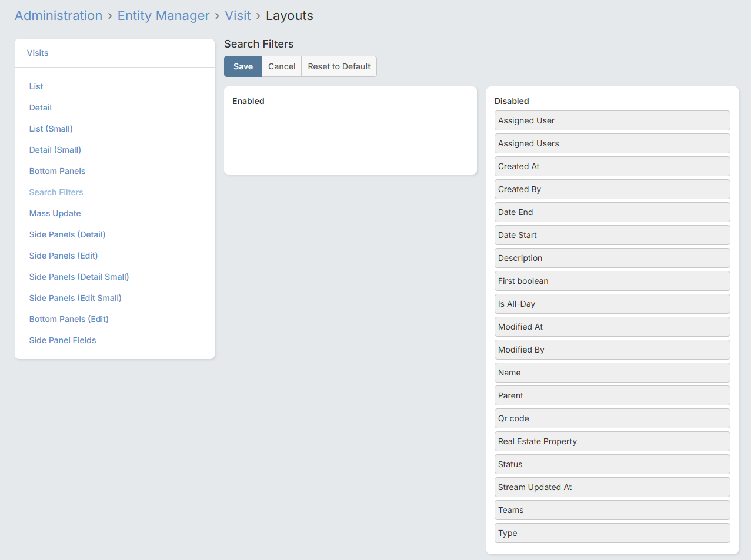Select the List layout

coord(36,86)
